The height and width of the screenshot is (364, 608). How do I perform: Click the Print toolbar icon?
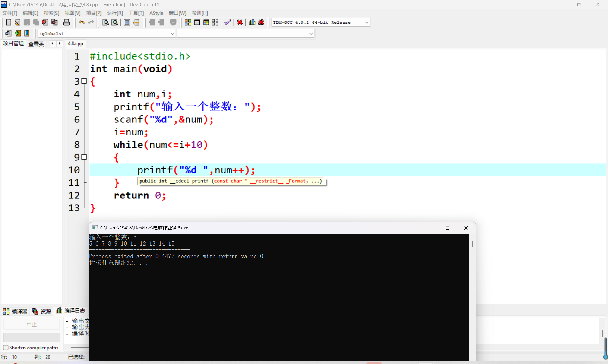66,22
